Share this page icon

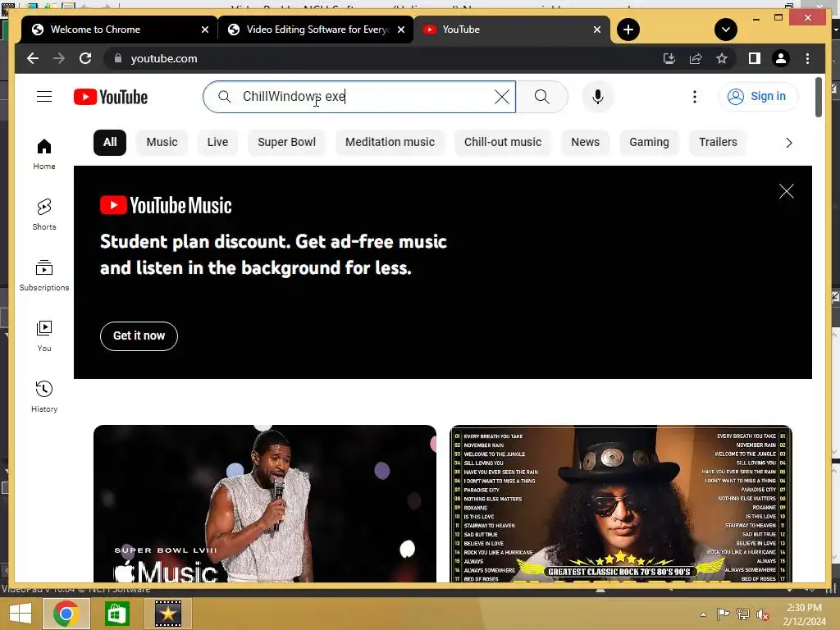[x=696, y=58]
